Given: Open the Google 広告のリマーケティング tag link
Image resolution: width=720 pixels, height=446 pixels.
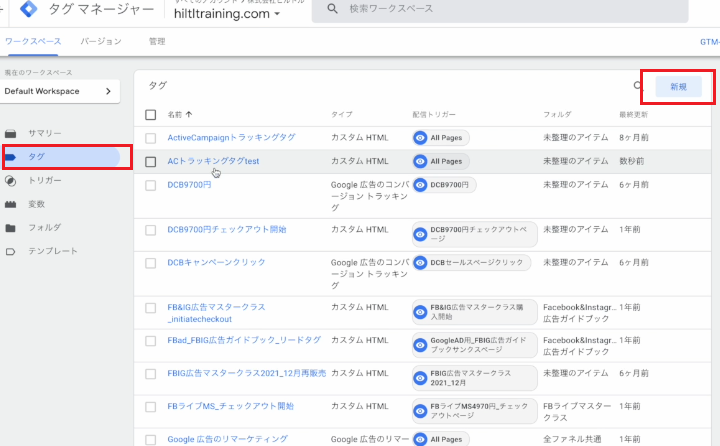Looking at the screenshot, I should [x=227, y=439].
